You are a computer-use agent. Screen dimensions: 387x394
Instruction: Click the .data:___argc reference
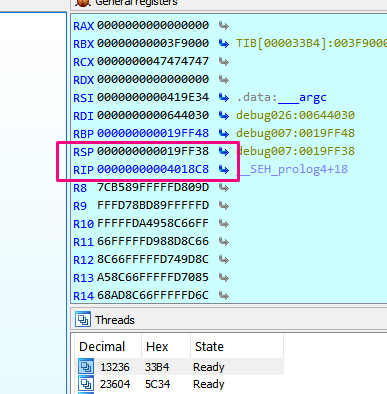(x=281, y=98)
